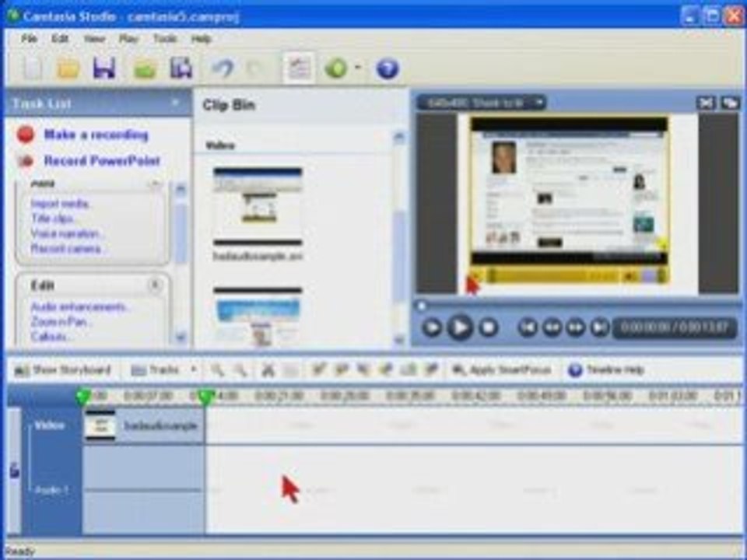The image size is (747, 560).
Task: Click the Task List scrollbar down arrow
Action: [181, 338]
